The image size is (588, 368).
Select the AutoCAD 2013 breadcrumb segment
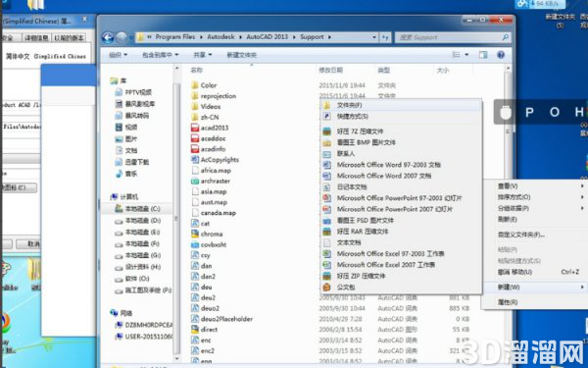point(267,37)
